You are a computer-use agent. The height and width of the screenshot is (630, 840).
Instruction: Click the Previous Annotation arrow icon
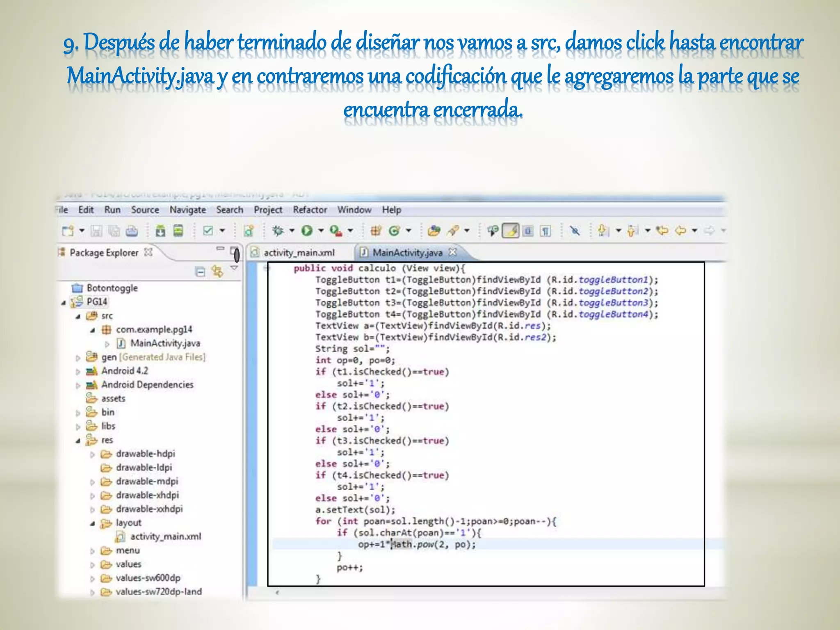[633, 231]
